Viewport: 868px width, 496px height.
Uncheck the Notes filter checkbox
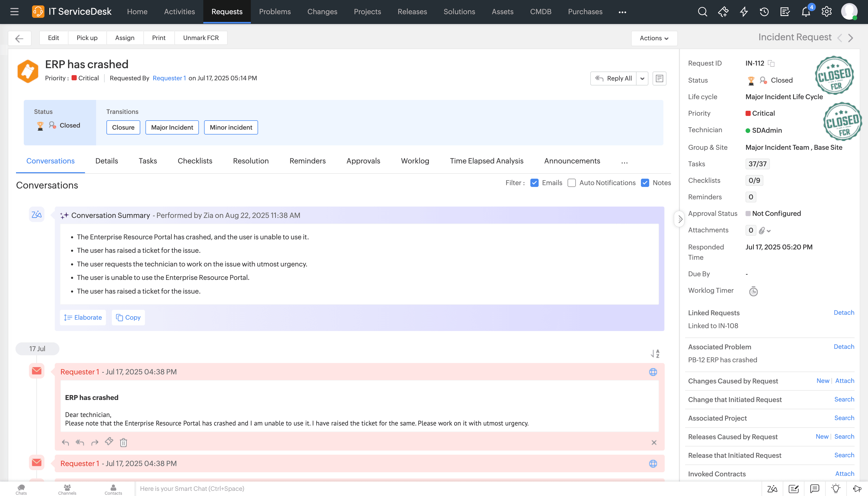click(x=645, y=183)
